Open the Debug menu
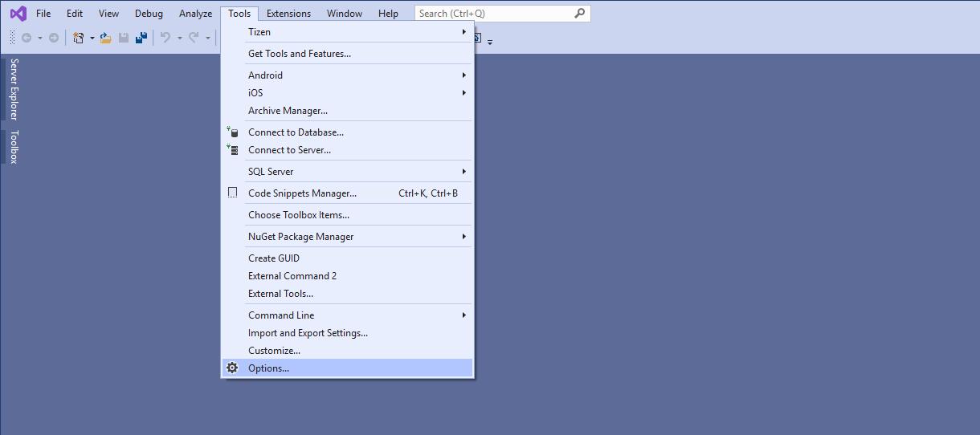 point(149,14)
